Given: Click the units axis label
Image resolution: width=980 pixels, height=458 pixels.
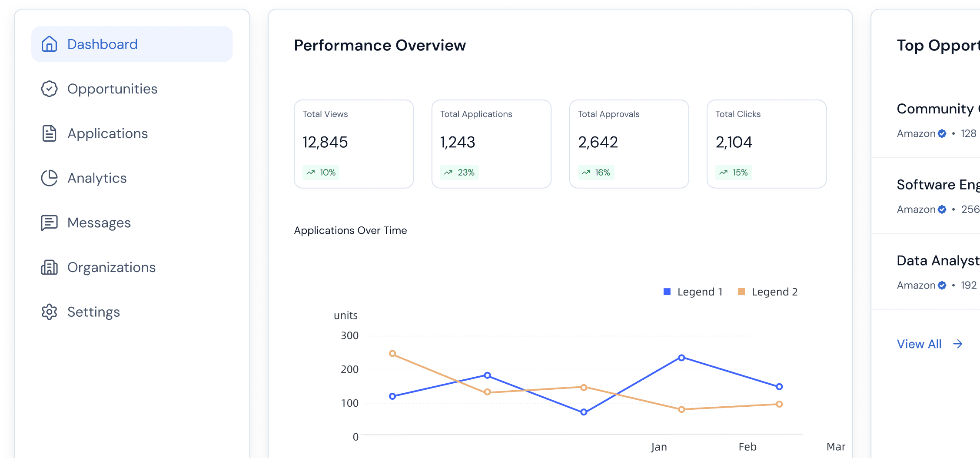Looking at the screenshot, I should [345, 315].
